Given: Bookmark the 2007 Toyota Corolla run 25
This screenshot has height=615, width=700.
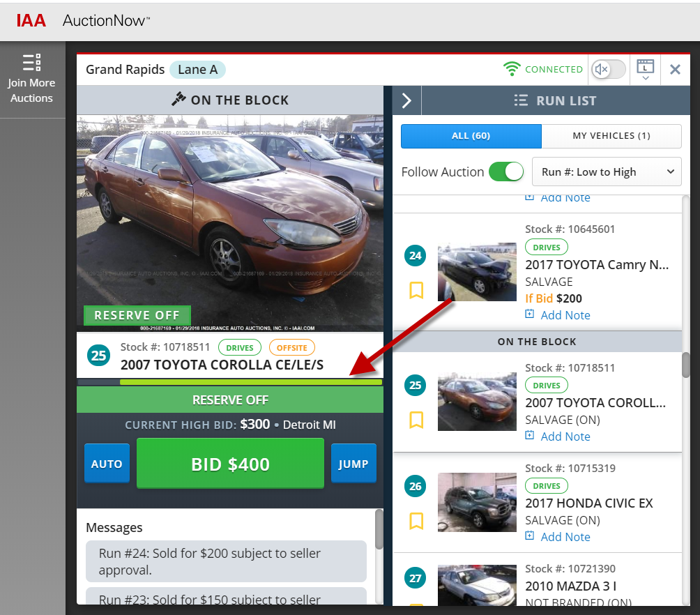Looking at the screenshot, I should point(416,420).
